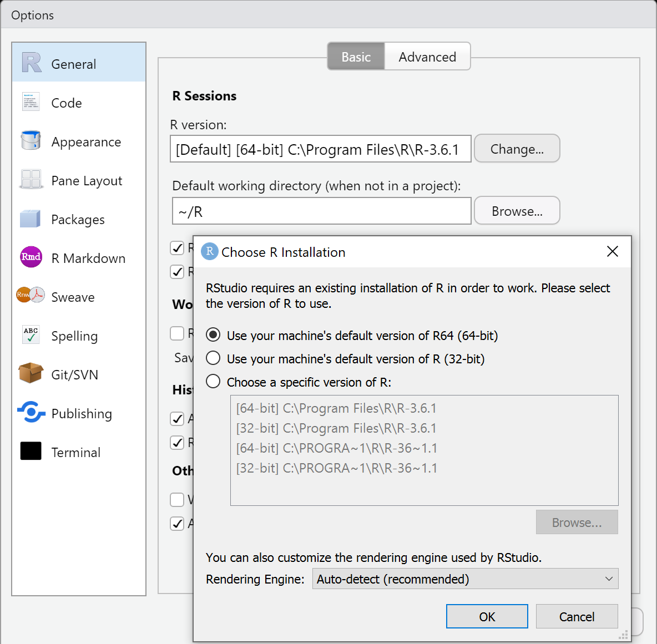The image size is (657, 644).
Task: Select the Code category icon
Action: pyautogui.click(x=31, y=102)
